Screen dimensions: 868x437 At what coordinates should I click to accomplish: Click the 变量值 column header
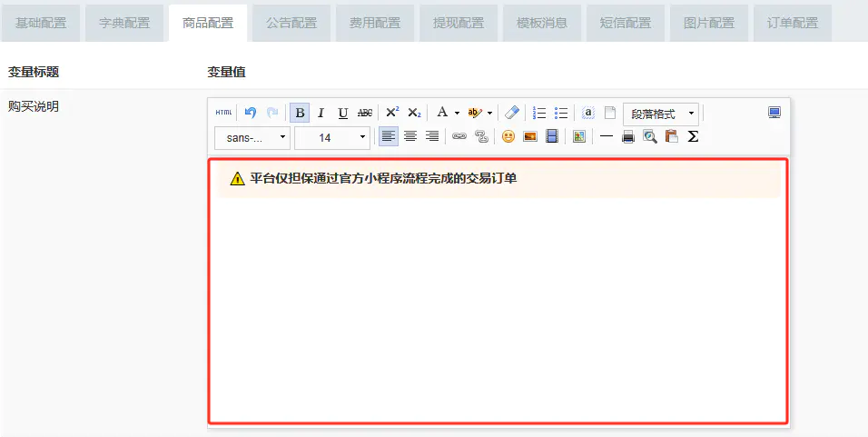click(226, 72)
